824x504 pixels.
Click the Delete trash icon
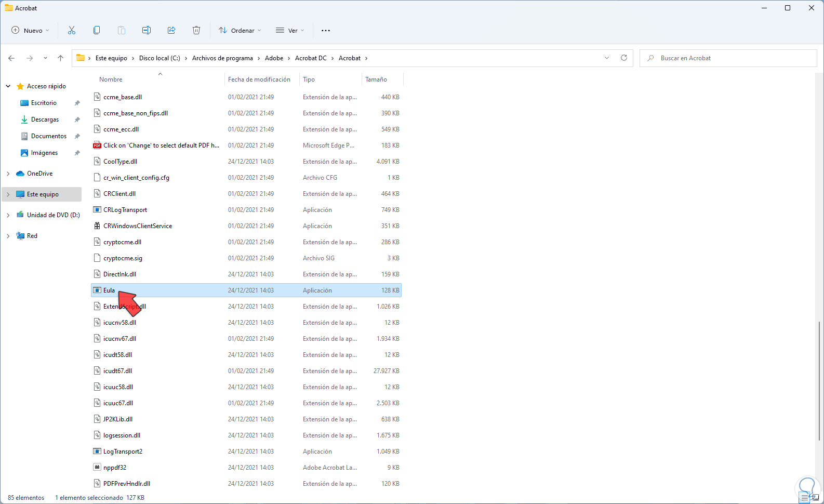[196, 30]
